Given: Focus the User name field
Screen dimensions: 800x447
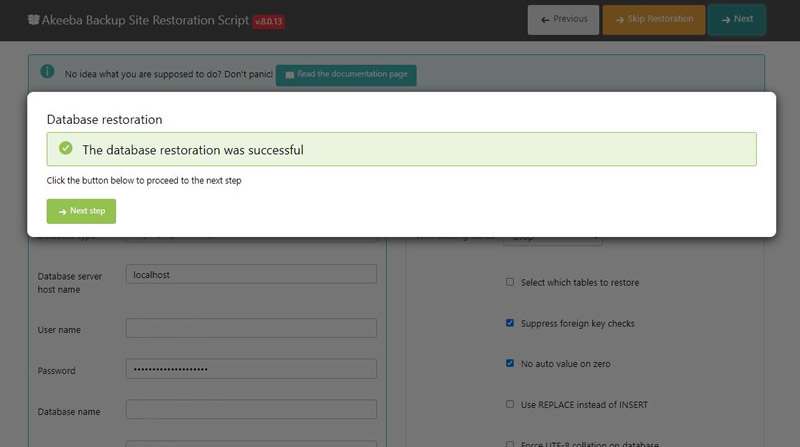Looking at the screenshot, I should click(x=252, y=328).
